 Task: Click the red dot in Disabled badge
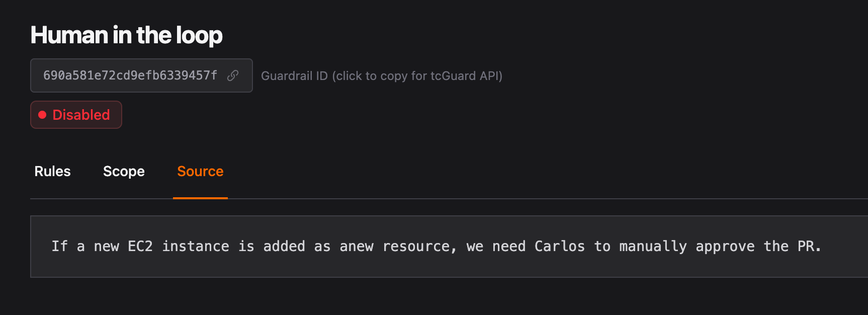(43, 115)
